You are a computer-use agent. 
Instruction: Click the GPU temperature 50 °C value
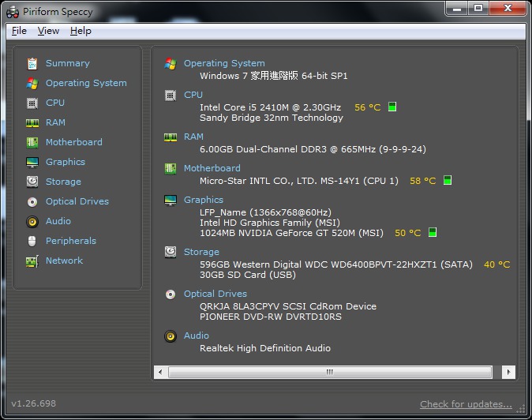point(408,233)
